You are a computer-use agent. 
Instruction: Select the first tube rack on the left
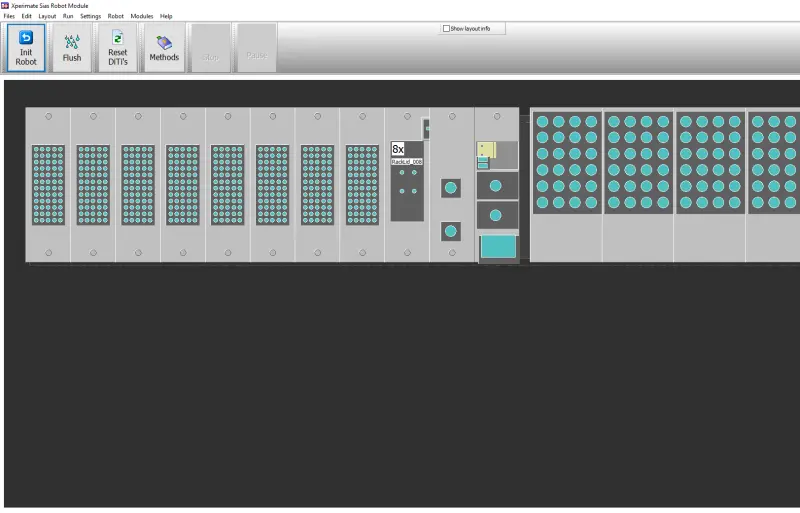click(48, 185)
